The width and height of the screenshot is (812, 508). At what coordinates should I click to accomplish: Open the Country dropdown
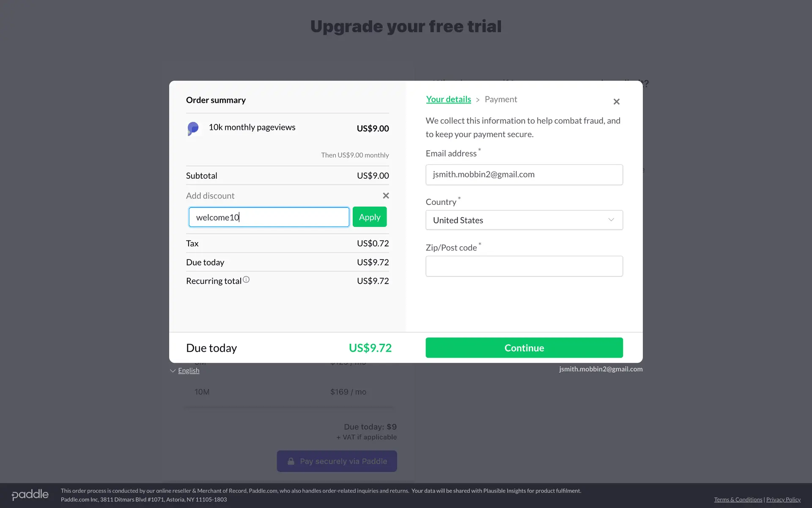pos(524,220)
